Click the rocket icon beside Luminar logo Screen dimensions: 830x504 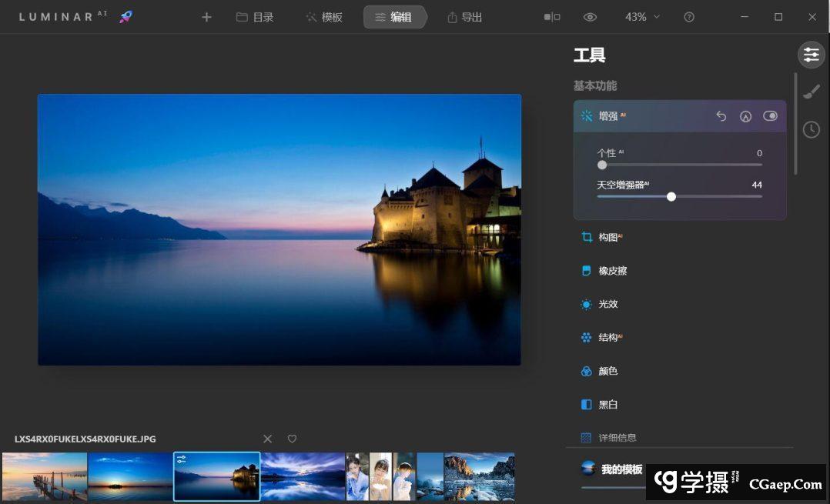tap(126, 17)
